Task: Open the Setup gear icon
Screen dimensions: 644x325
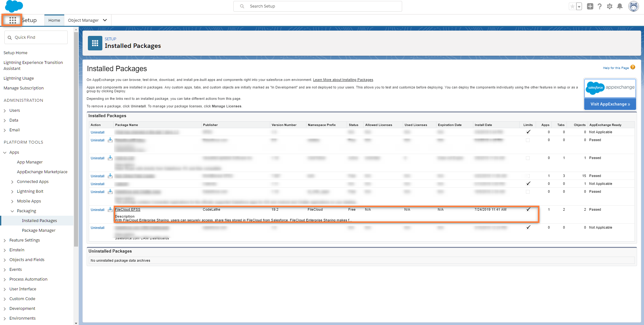Action: (x=610, y=6)
